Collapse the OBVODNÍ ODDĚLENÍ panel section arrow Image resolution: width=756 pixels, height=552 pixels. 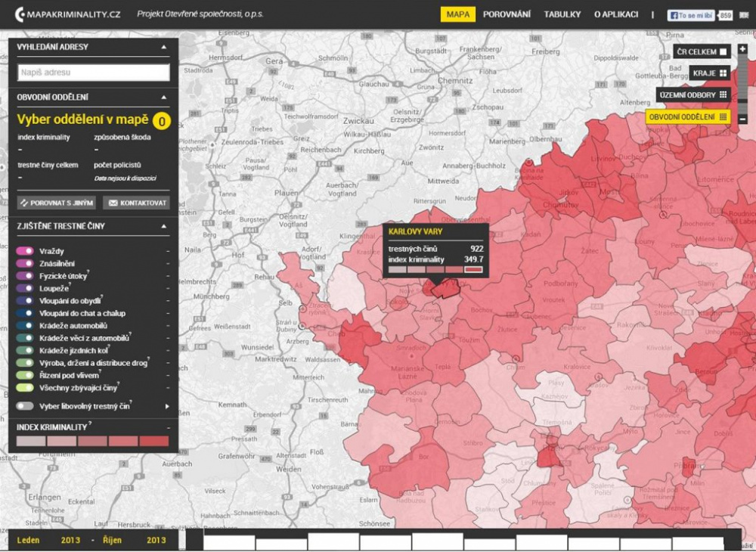tap(164, 97)
